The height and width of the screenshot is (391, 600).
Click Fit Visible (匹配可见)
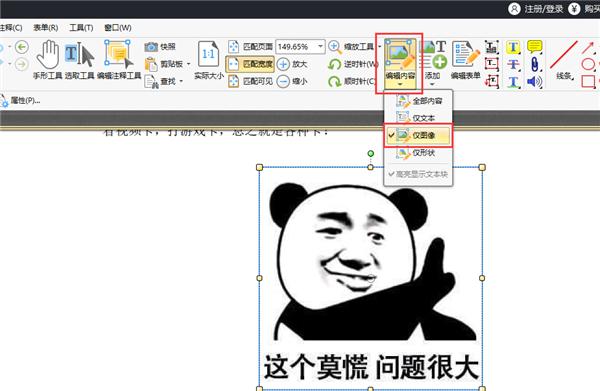[x=250, y=81]
